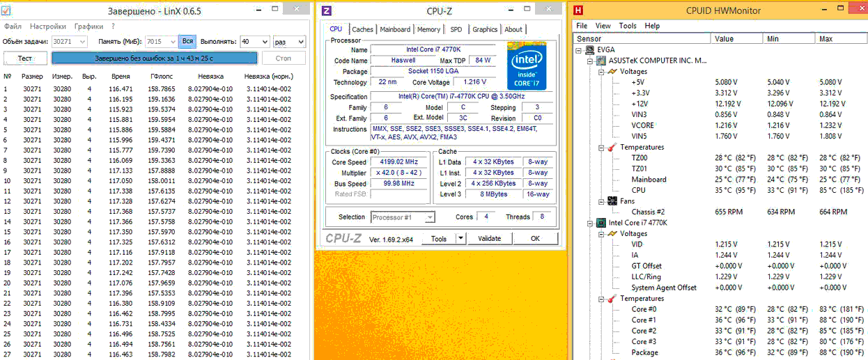Click the Sensor column header in HWMonitor

click(x=642, y=38)
